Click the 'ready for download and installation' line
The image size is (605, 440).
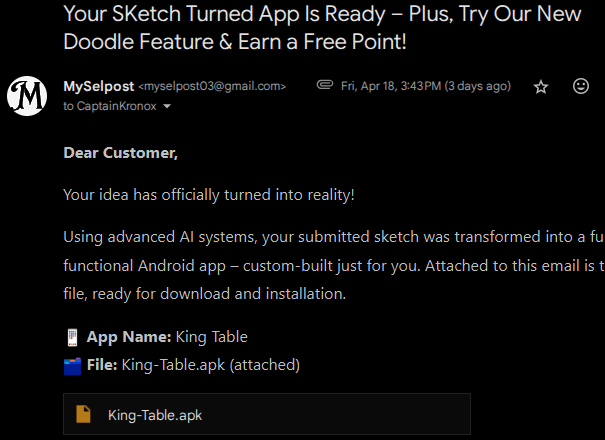point(204,294)
